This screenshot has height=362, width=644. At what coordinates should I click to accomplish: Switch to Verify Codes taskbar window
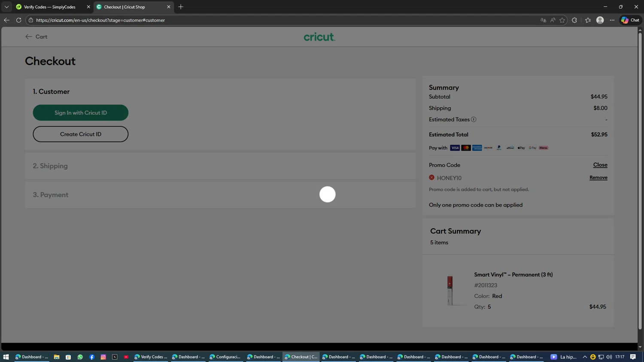(x=151, y=357)
